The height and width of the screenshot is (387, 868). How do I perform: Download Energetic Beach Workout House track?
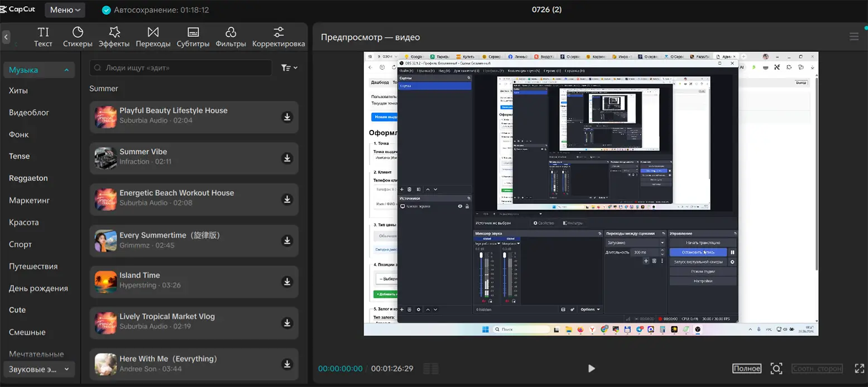[x=287, y=199]
